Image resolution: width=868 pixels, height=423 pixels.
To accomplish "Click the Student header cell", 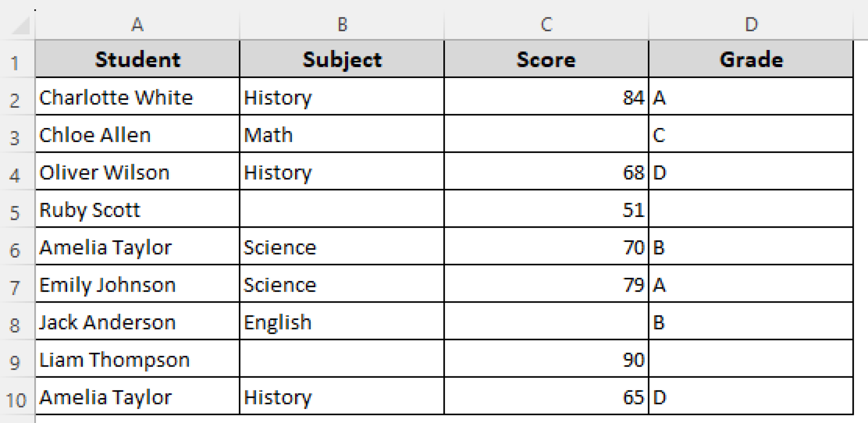I will tap(137, 59).
